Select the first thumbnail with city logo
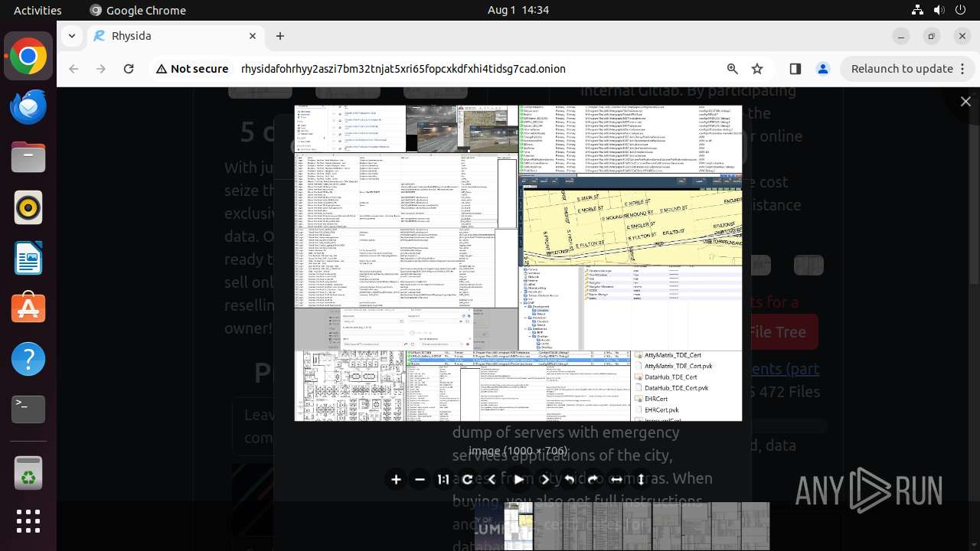Image resolution: width=980 pixels, height=551 pixels. coord(488,527)
